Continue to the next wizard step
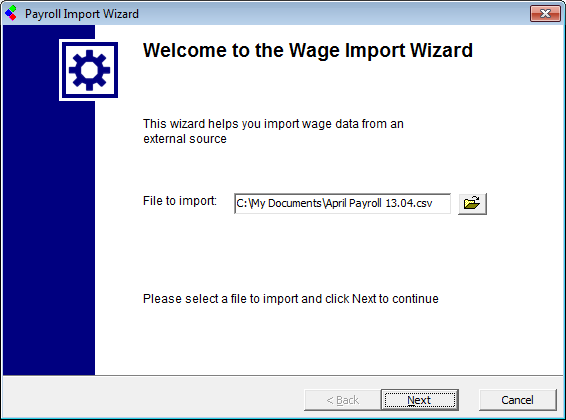The image size is (566, 420). [419, 400]
